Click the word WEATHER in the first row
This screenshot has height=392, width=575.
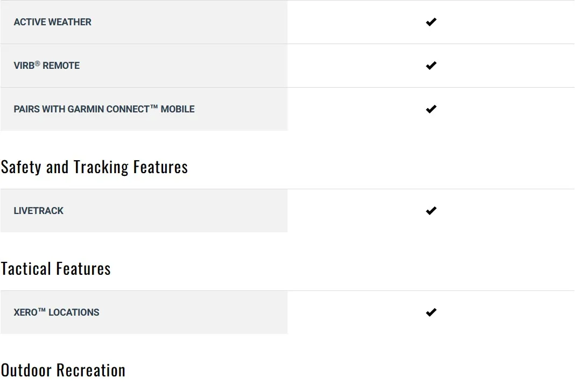(70, 22)
